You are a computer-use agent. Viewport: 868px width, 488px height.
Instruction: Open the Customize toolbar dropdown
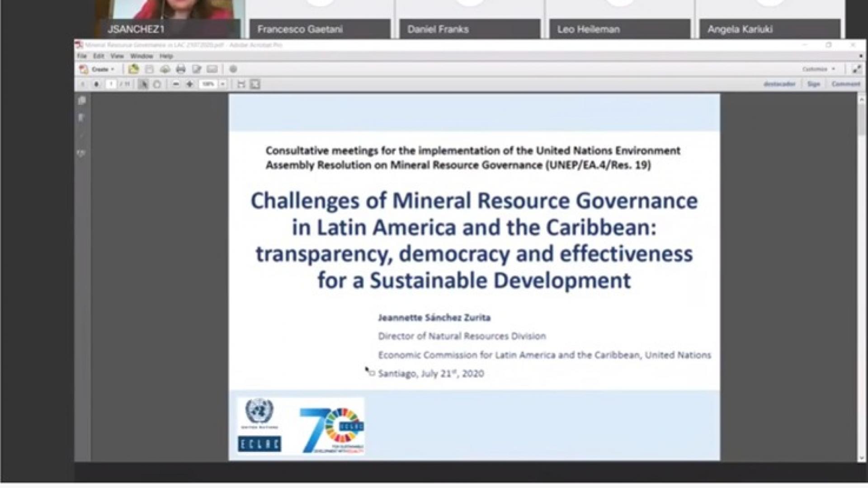[819, 69]
